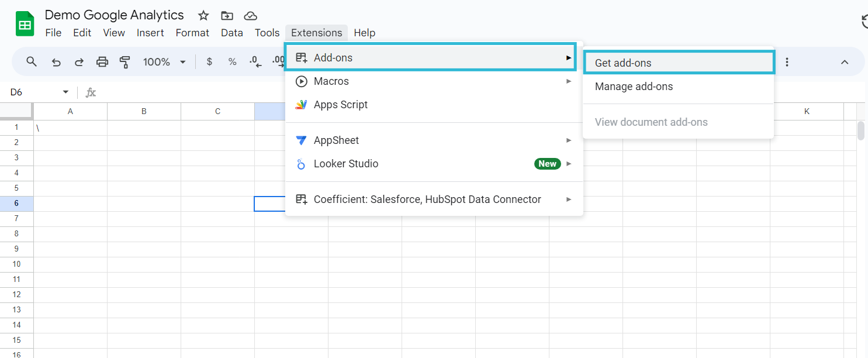
Task: Check the cloud save status icon
Action: [x=250, y=16]
